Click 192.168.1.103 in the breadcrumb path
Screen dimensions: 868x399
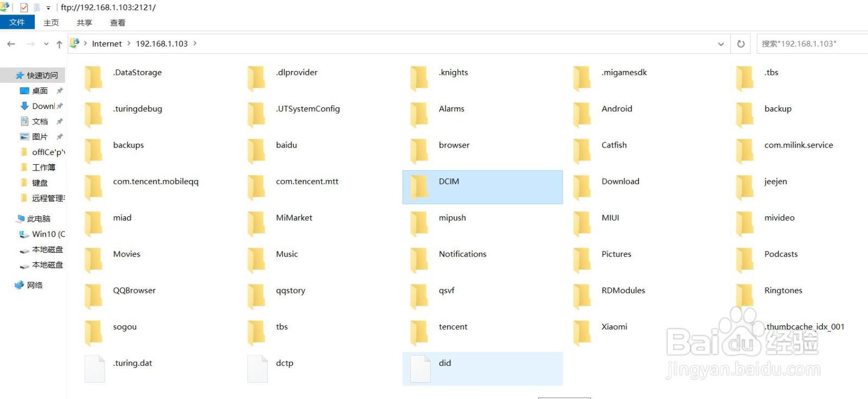pyautogui.click(x=162, y=44)
